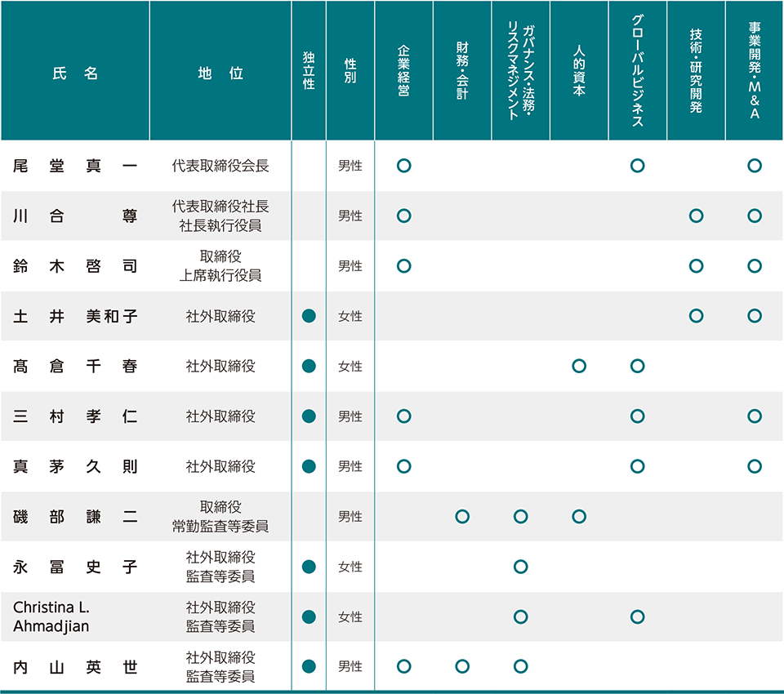Click the 女性 gender cell for 髙倉千春

tap(350, 366)
